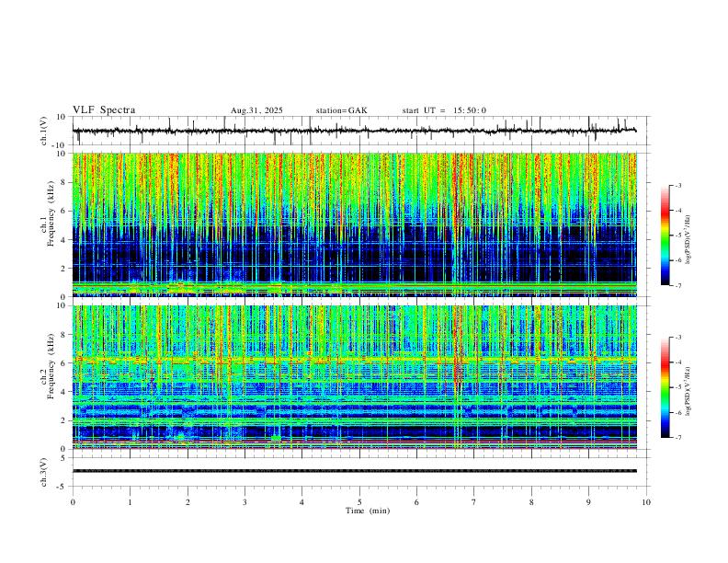Click the ch.1 voltage waveform trace
728x563 pixels.
[x=354, y=131]
